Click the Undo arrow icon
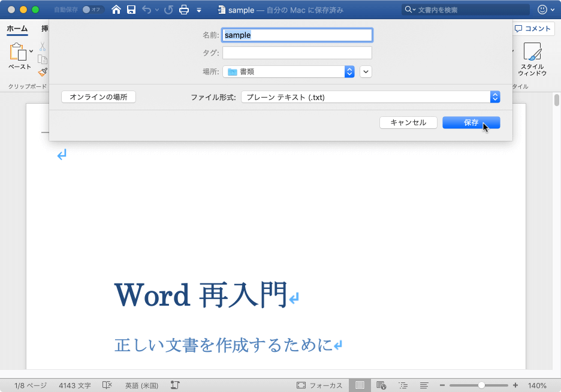561x392 pixels. (146, 10)
